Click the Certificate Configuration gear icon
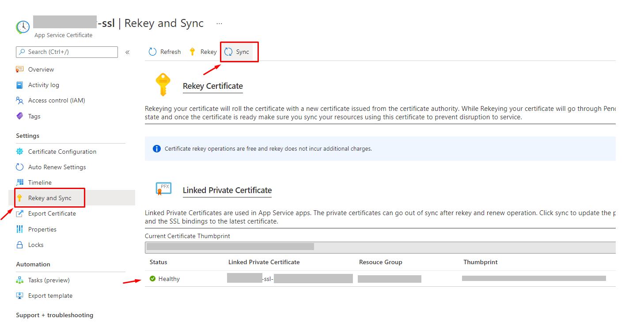Viewport: 644px width, 330px height. [19, 151]
